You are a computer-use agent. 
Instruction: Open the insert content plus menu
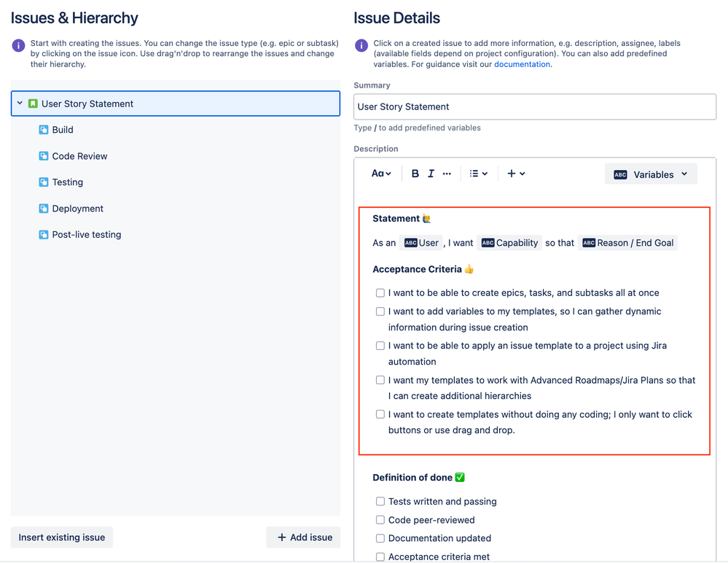[x=515, y=174]
